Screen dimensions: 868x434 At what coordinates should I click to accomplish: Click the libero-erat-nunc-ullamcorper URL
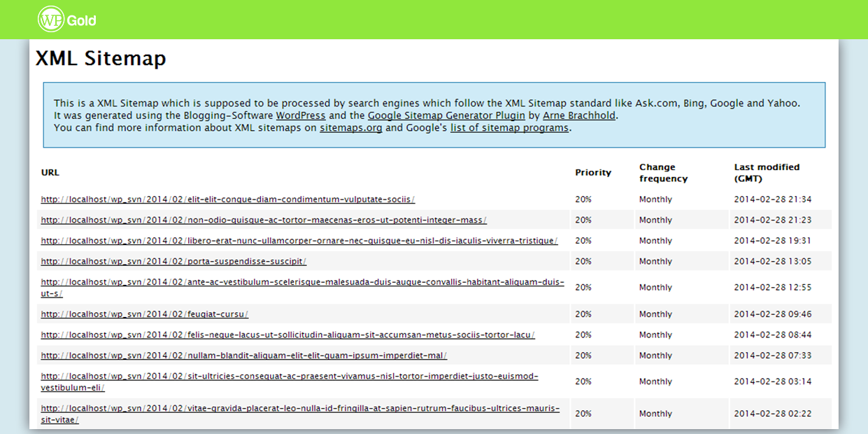click(299, 241)
